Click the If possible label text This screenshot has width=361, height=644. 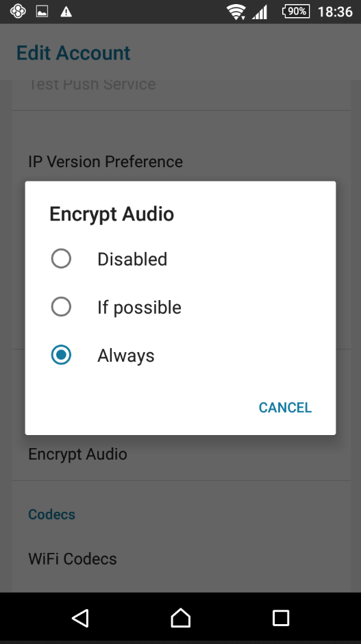(x=139, y=307)
